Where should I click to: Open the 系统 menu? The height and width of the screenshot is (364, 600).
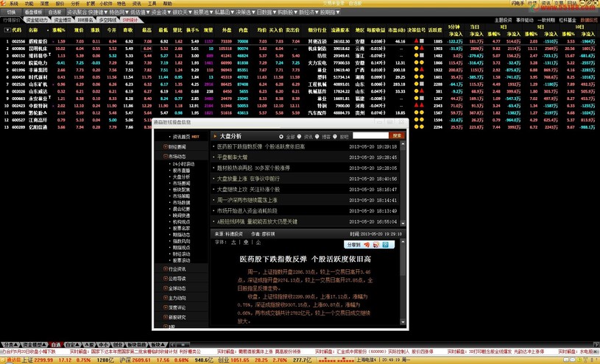(x=13, y=4)
